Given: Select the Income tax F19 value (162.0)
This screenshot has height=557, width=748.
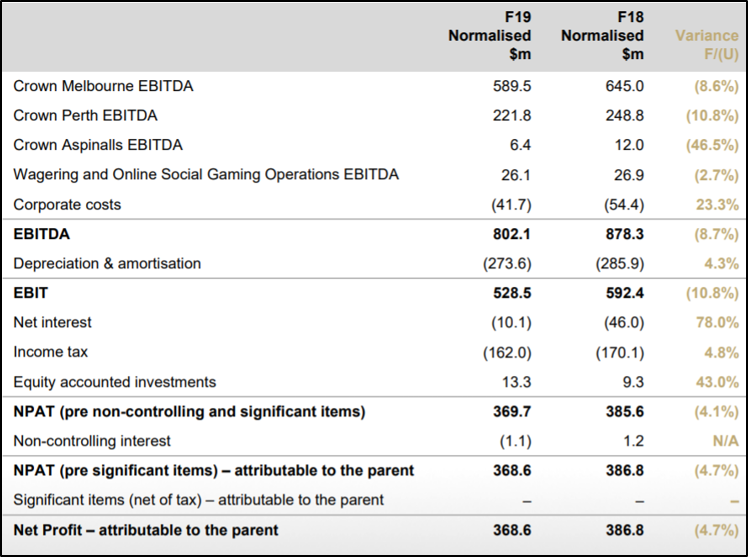Looking at the screenshot, I should pos(507,353).
